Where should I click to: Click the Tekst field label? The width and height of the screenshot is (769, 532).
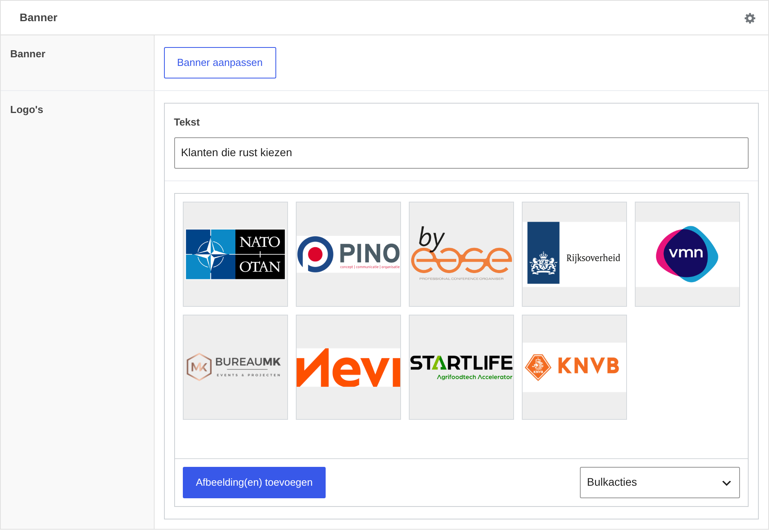point(187,122)
